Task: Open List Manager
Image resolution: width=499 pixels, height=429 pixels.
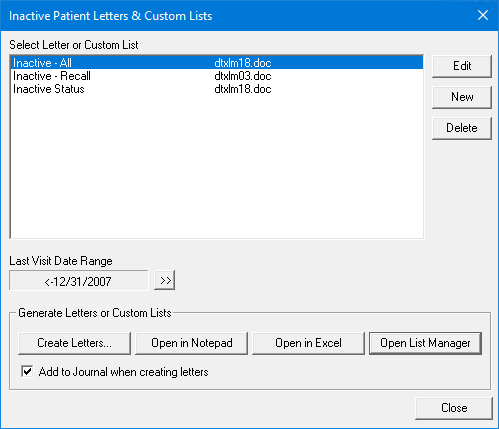Action: (x=425, y=343)
